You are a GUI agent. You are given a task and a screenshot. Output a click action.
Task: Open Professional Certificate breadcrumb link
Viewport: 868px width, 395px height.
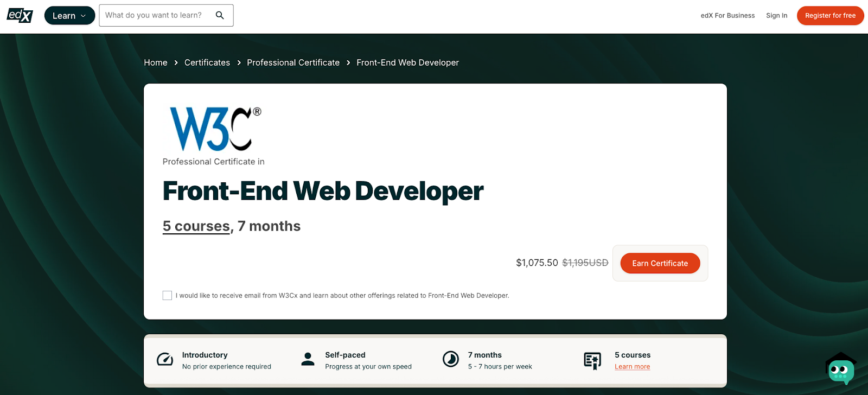pyautogui.click(x=293, y=62)
